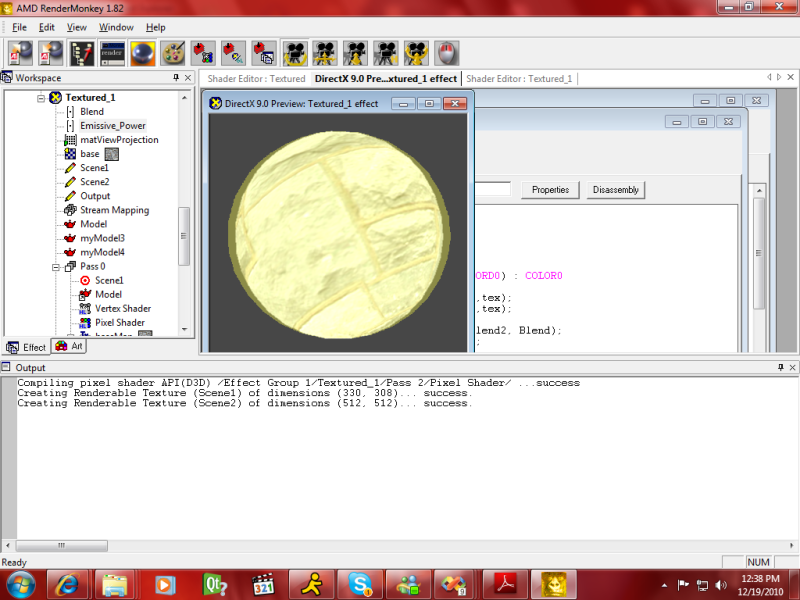Pin the Output panel
This screenshot has height=600, width=800.
pyautogui.click(x=781, y=367)
